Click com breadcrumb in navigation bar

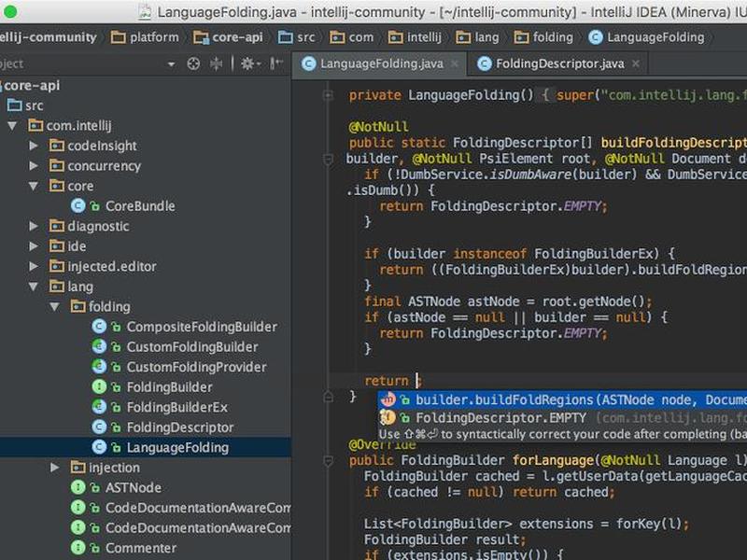[352, 37]
